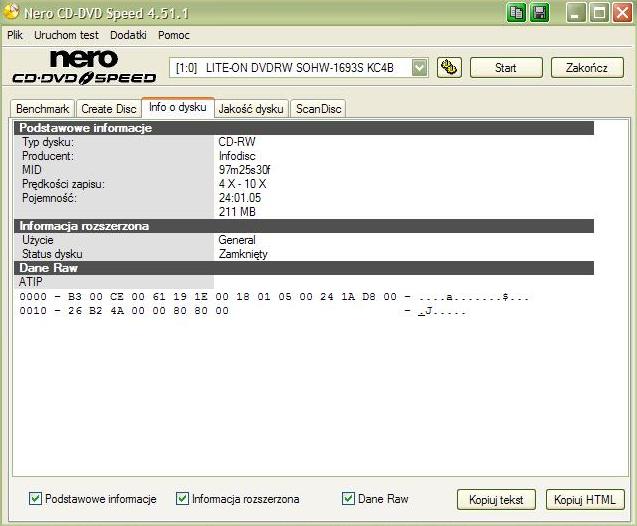Click the Użycie label
The width and height of the screenshot is (637, 526).
[x=37, y=240]
